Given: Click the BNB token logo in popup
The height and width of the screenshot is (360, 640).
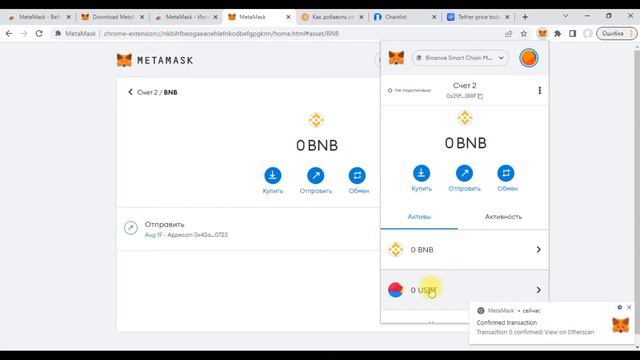Looking at the screenshot, I should (464, 118).
